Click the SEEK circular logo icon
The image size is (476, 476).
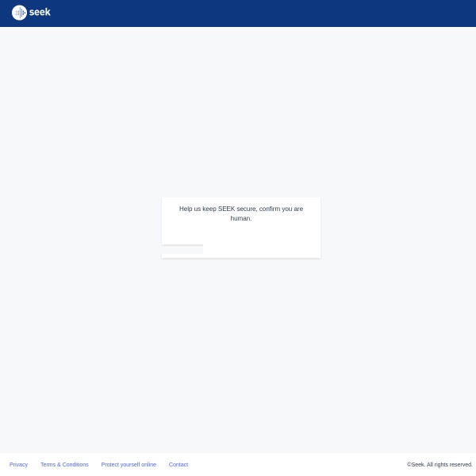tap(19, 13)
